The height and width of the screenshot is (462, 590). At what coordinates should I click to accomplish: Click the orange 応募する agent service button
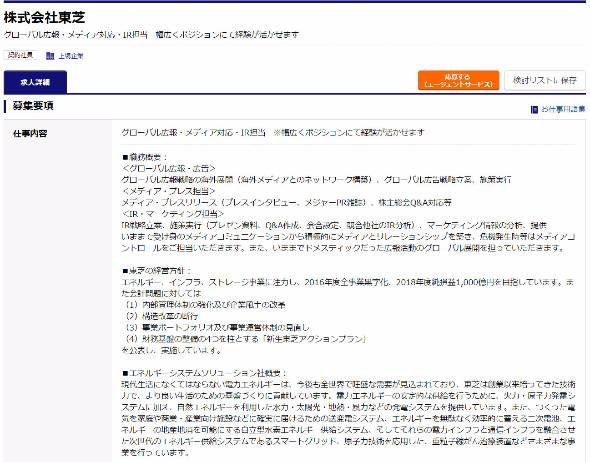(x=458, y=80)
